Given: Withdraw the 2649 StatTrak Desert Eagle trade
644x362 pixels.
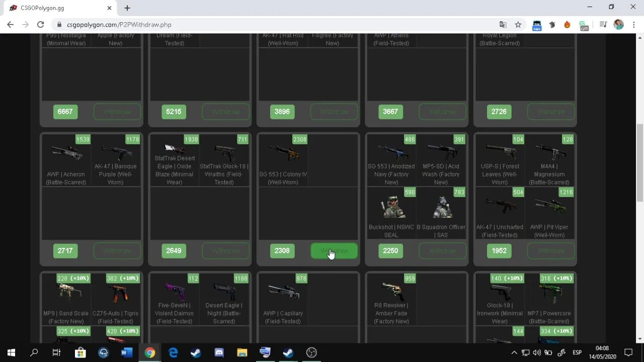Looking at the screenshot, I should point(226,251).
